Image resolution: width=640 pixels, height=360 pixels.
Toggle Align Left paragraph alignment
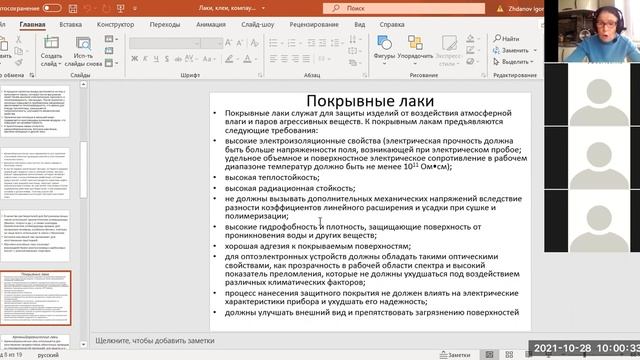pos(273,59)
